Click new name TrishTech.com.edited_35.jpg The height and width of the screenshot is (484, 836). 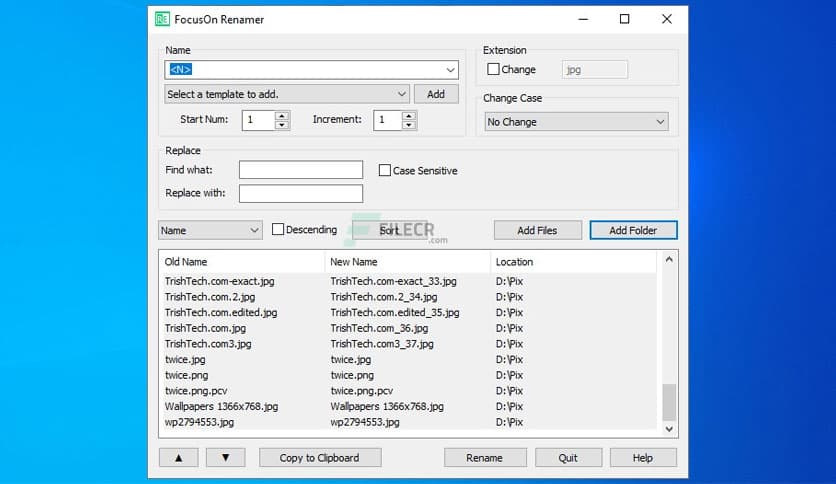(x=395, y=312)
